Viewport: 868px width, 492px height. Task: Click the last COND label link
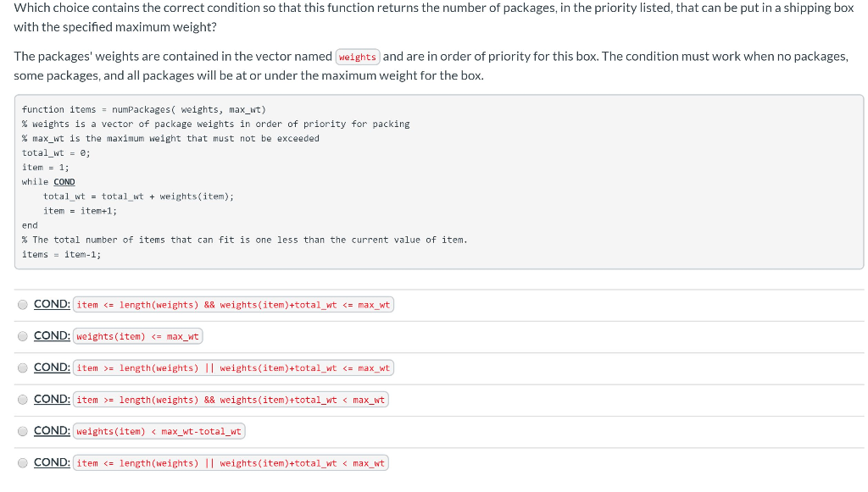(x=49, y=462)
